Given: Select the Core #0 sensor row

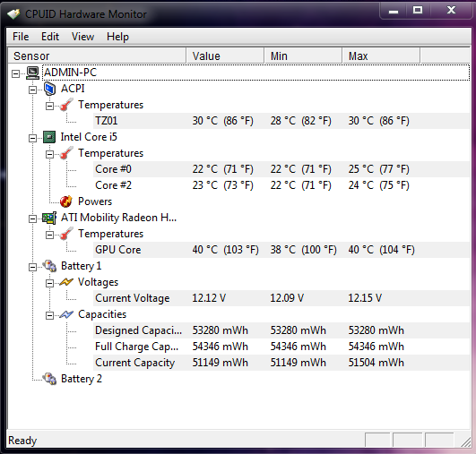Looking at the screenshot, I should 281,169.
